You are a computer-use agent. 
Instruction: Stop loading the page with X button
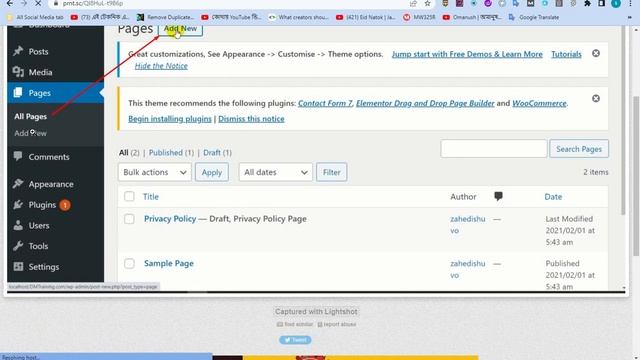(x=38, y=3)
